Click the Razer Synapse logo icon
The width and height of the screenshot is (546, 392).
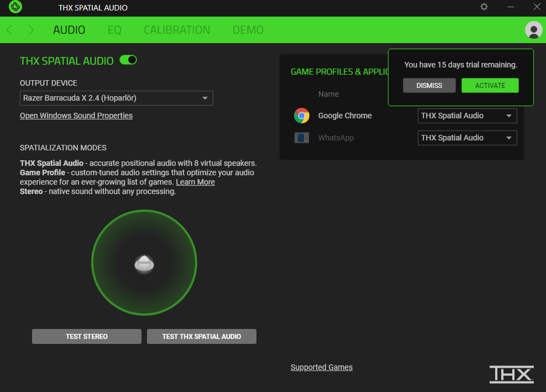click(15, 7)
